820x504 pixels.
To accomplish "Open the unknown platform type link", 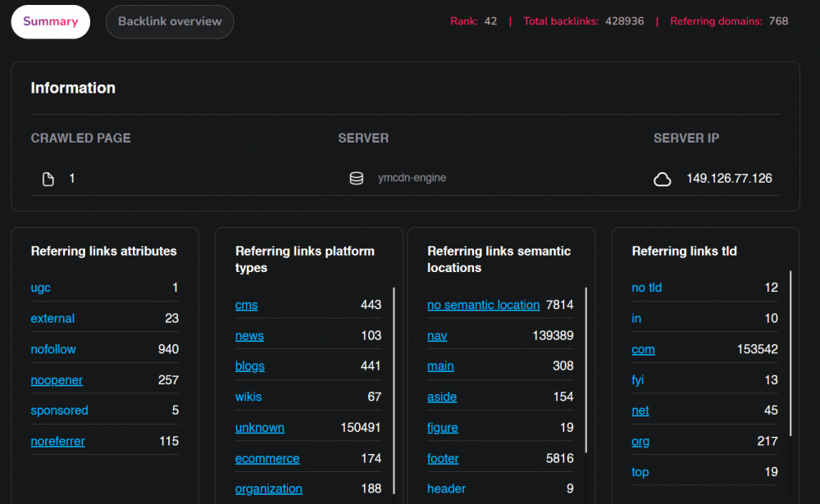I will (x=259, y=428).
